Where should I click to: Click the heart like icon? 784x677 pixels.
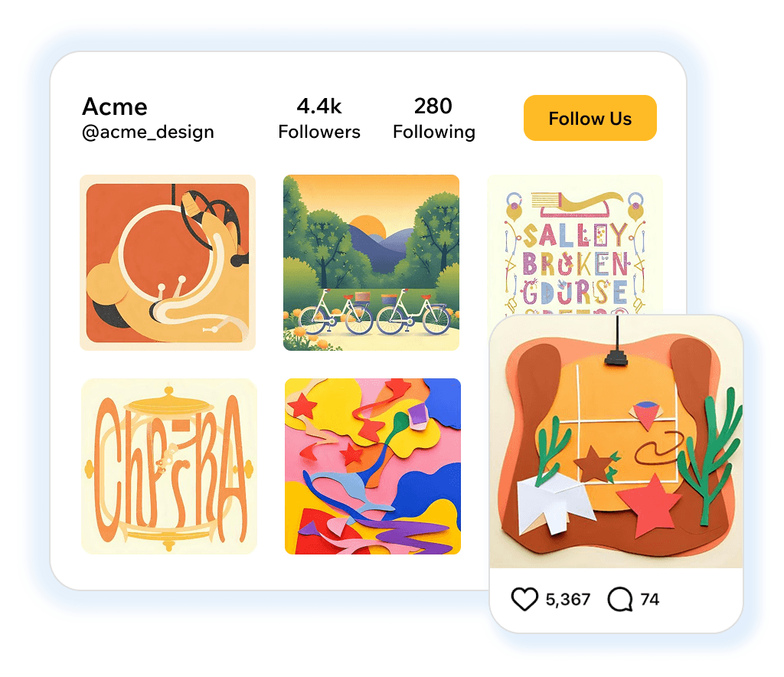coord(524,599)
